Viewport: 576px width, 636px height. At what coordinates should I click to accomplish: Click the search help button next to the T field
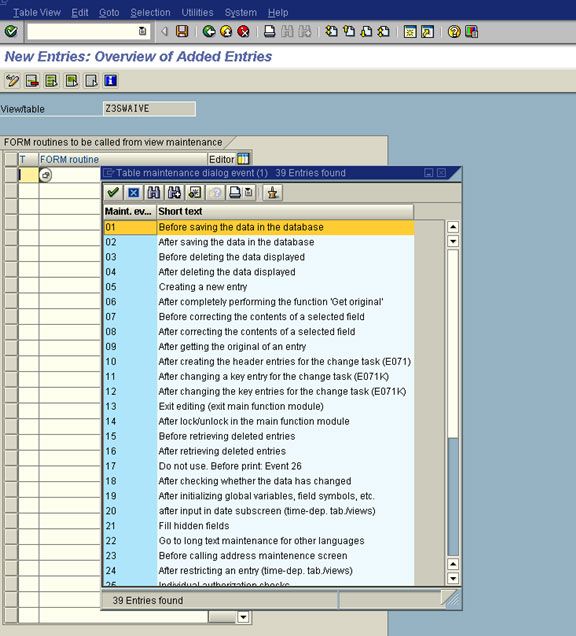(45, 175)
